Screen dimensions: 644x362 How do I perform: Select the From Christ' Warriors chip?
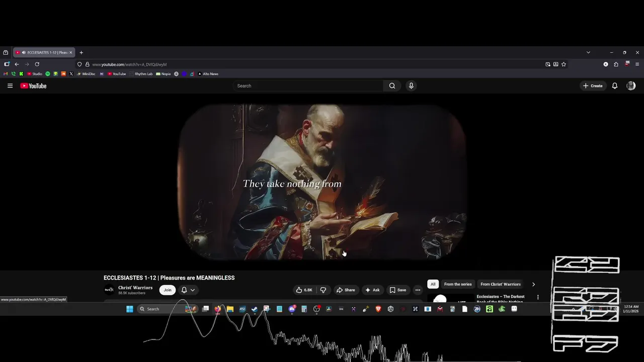click(501, 285)
